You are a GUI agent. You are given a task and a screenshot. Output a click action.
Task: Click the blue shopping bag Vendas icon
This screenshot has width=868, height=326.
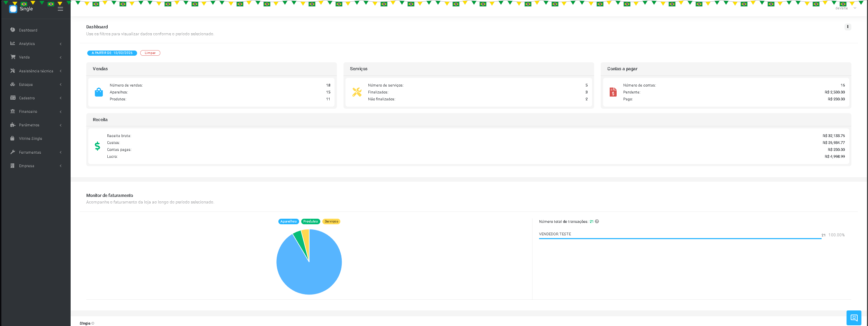pyautogui.click(x=99, y=92)
